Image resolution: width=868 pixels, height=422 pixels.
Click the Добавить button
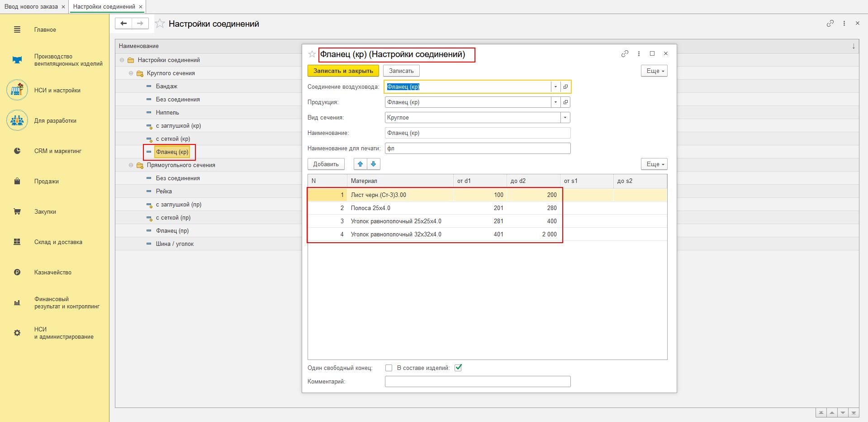(326, 164)
